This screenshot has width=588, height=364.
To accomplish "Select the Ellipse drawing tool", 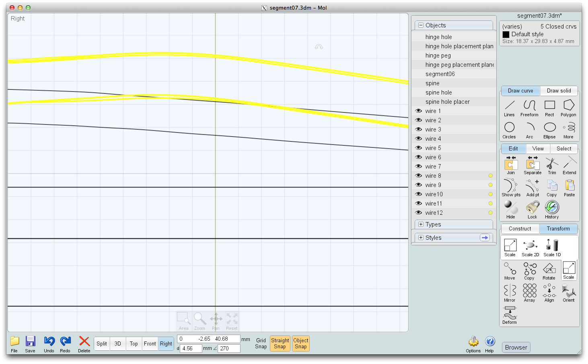I will point(549,130).
